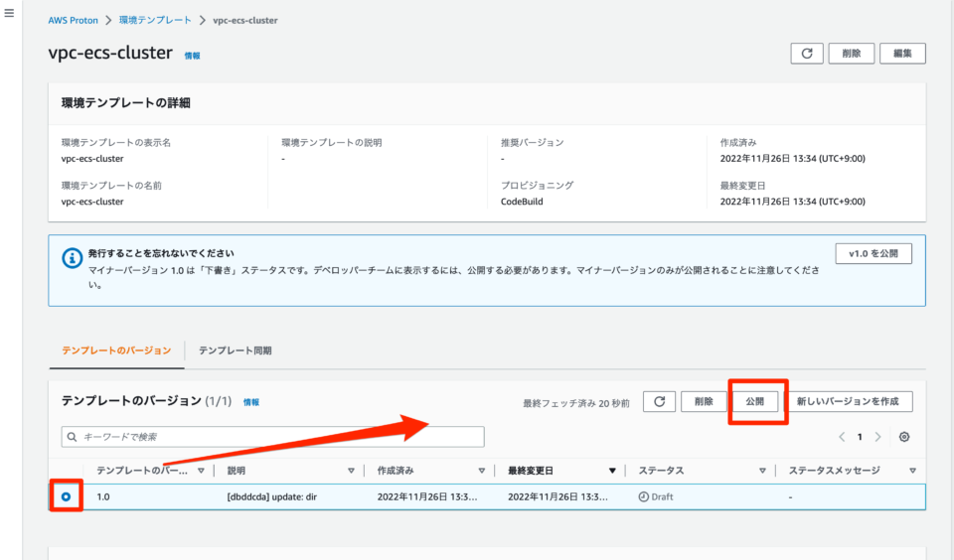Open the 情報 link next to テンプレートのバージョン (1/1)
The image size is (954, 560).
tap(251, 402)
